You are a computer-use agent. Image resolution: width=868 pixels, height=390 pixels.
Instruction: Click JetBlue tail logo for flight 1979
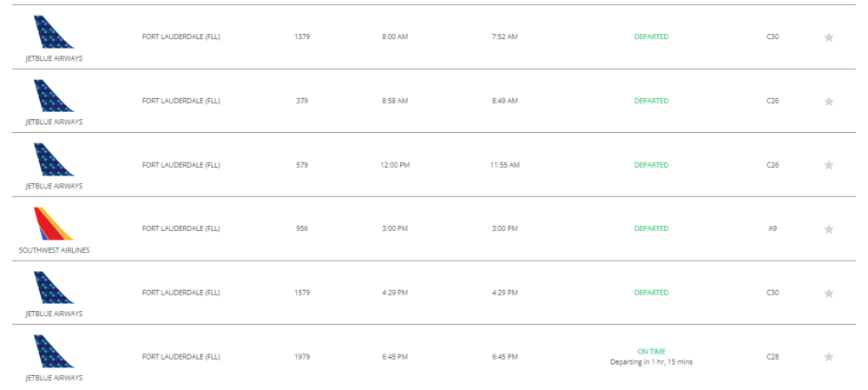pyautogui.click(x=54, y=352)
